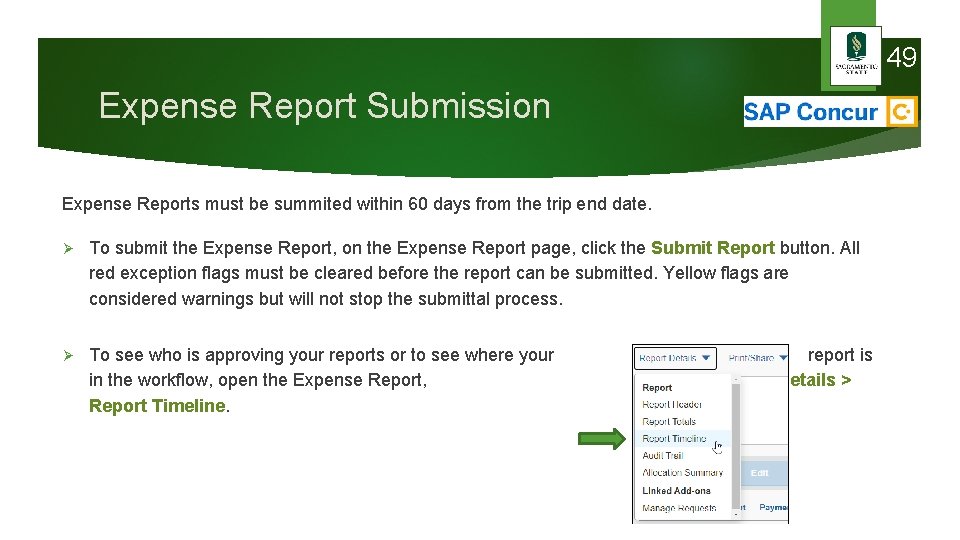Click the 'Submit Report' green text

(713, 248)
